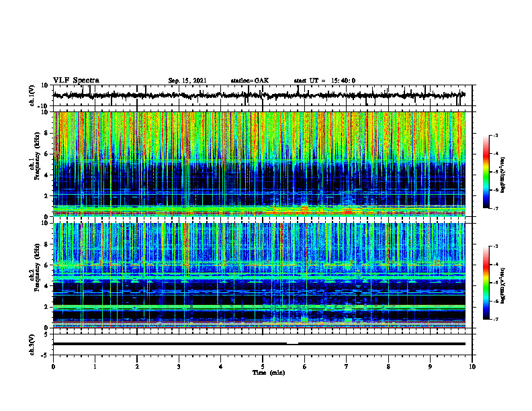Image resolution: width=532 pixels, height=411 pixels.
Task: Click the '-3' label on ch.1 color scale
Action: pyautogui.click(x=495, y=135)
